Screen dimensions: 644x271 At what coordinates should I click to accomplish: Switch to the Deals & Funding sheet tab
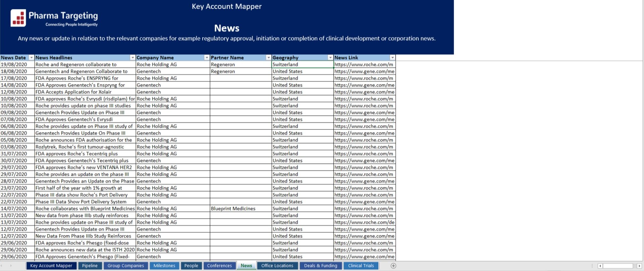[321, 266]
